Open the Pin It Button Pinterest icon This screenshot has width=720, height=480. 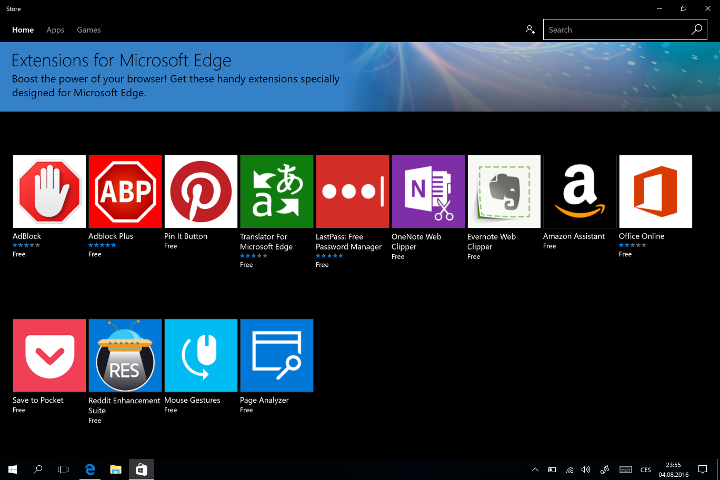[201, 191]
